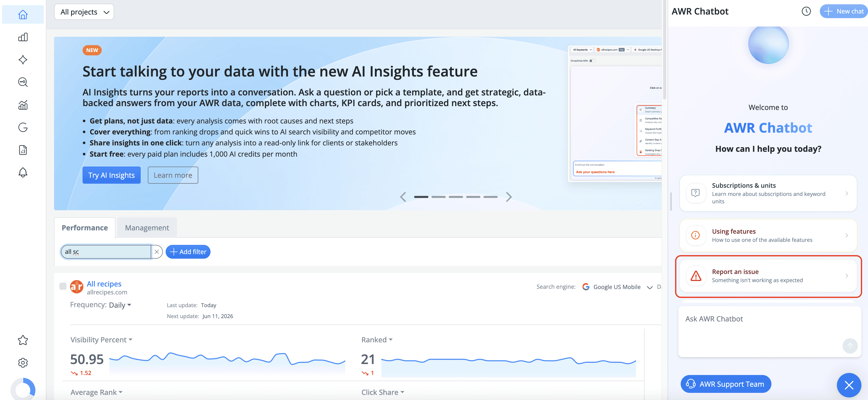
Task: Switch to the Performance tab
Action: 85,228
